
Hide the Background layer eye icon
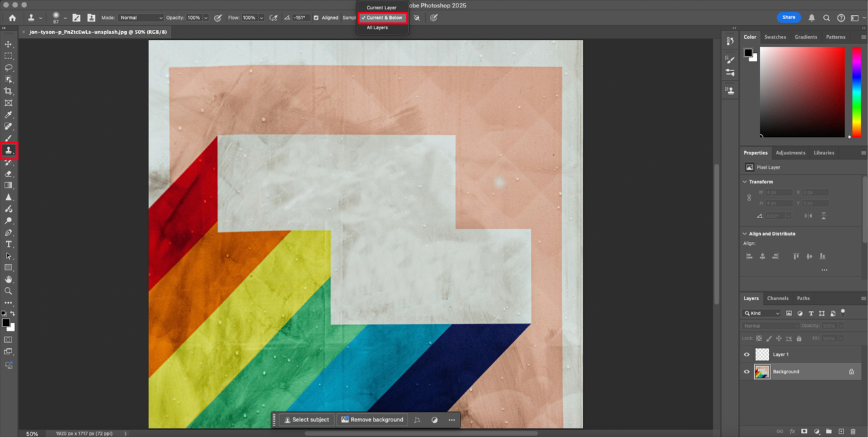[747, 371]
